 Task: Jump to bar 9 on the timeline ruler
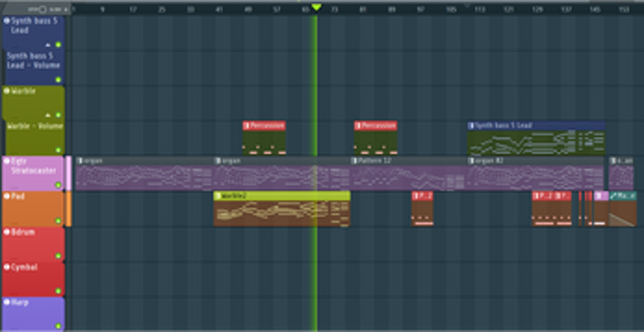(103, 9)
